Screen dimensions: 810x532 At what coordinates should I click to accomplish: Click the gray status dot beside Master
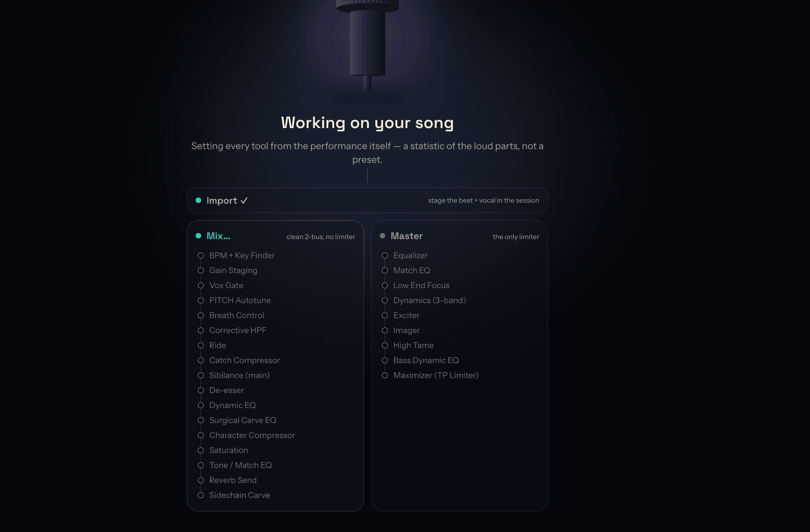pyautogui.click(x=382, y=236)
